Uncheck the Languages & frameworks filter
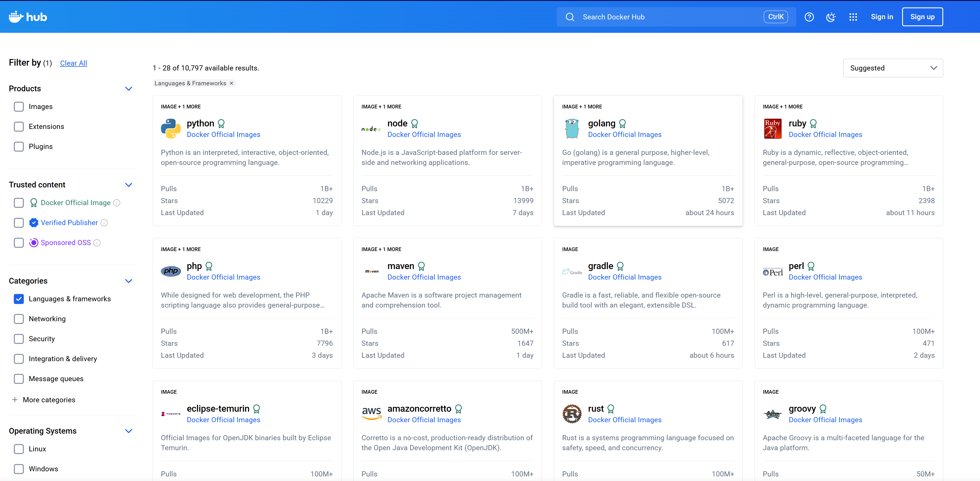Viewport: 980px width, 481px height. [x=19, y=299]
